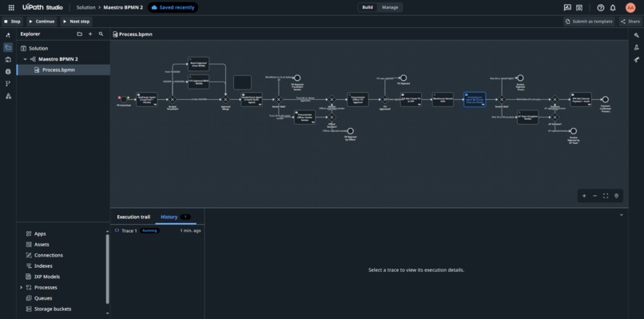Fit the diagram to screen
Viewport: 644px width, 319px height.
pos(606,196)
